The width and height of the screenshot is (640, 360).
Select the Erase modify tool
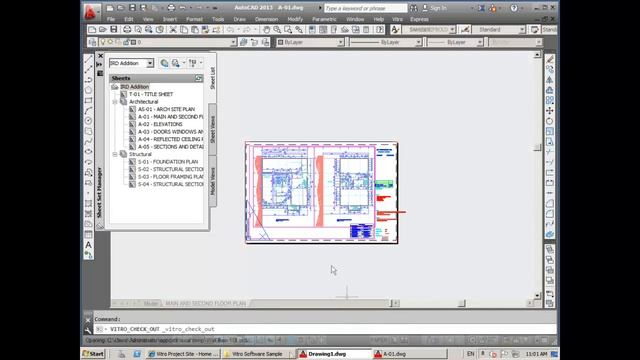tap(550, 59)
